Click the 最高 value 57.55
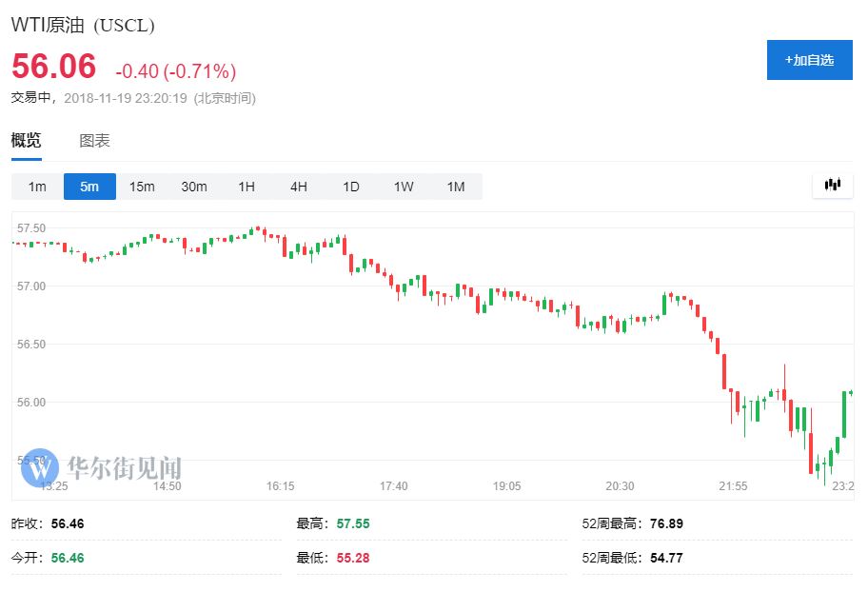The height and width of the screenshot is (592, 868). tap(352, 523)
